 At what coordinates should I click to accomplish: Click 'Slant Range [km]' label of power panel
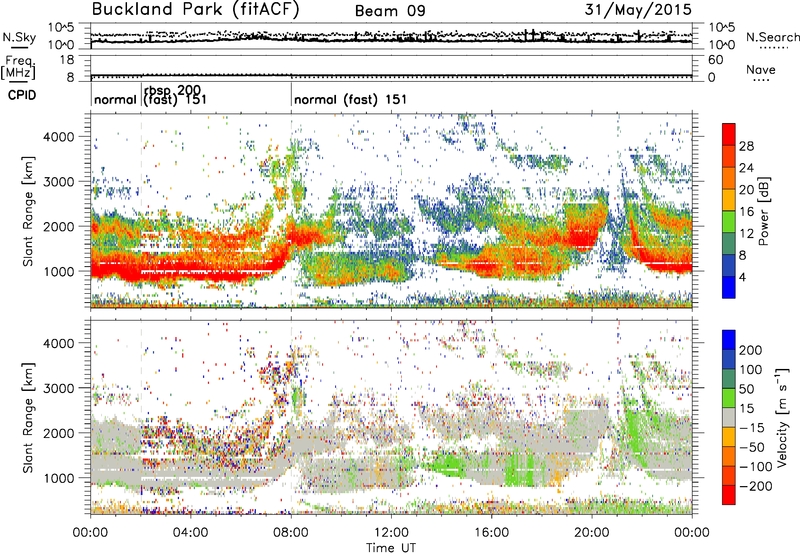(28, 211)
